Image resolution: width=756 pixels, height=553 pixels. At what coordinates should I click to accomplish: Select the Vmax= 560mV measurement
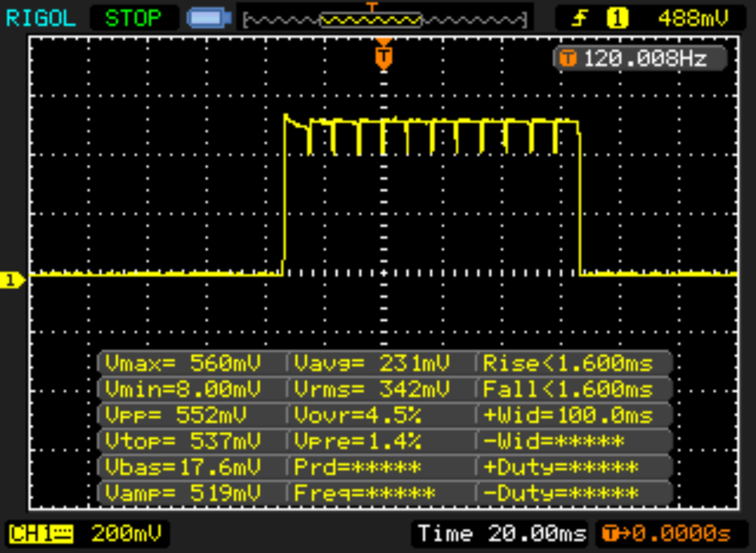(183, 363)
